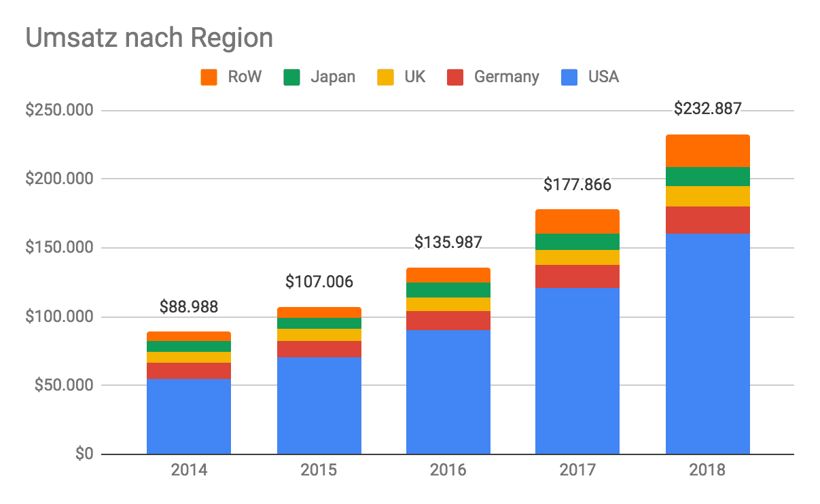
Task: Select the chart title "Umsatz nach Region"
Action: click(149, 38)
